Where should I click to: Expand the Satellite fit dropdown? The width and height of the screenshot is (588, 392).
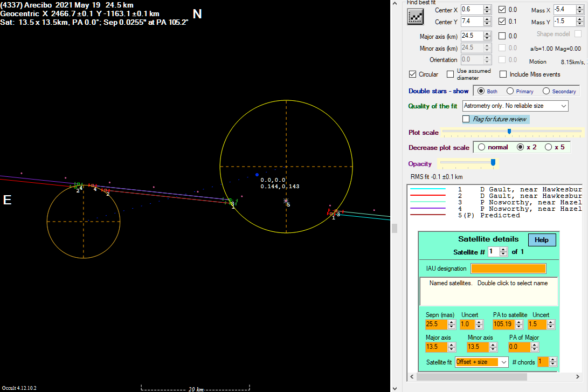[x=503, y=362]
